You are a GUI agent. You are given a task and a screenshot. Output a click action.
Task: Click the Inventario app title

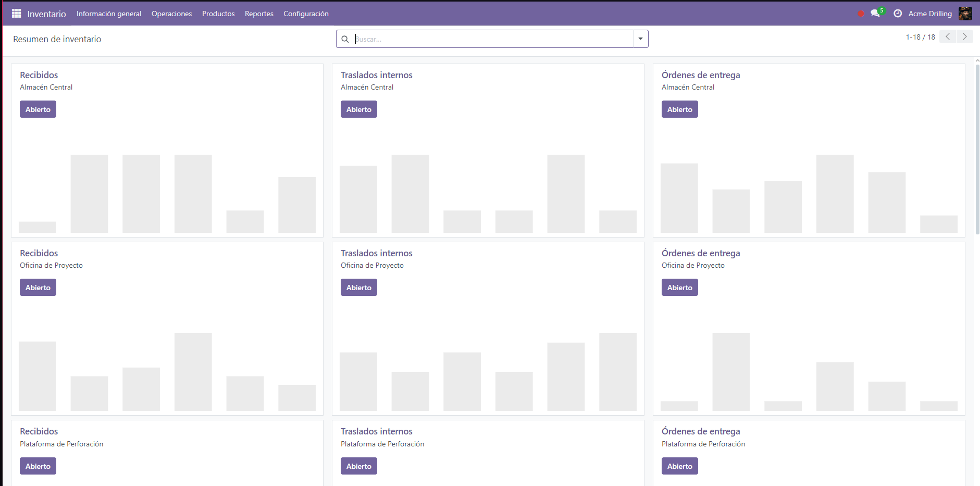pos(46,14)
